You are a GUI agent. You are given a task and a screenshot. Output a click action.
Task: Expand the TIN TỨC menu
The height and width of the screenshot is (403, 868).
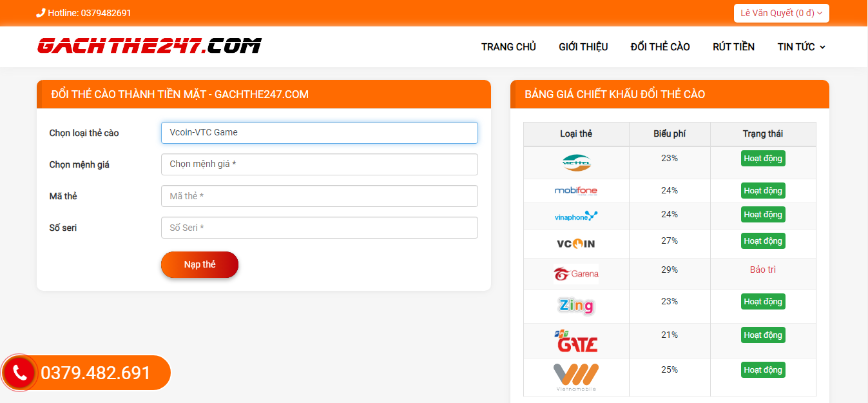pyautogui.click(x=801, y=46)
